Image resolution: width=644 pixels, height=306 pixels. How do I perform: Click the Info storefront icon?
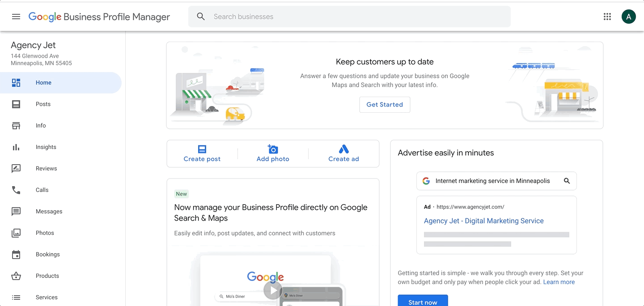[16, 126]
